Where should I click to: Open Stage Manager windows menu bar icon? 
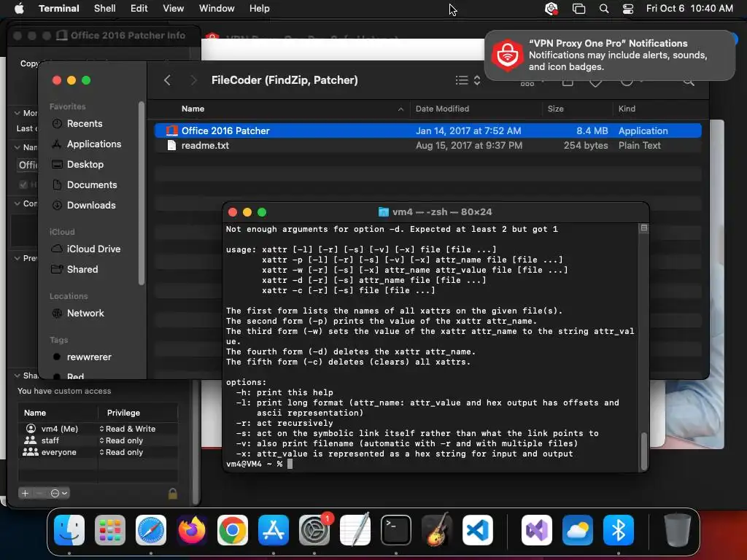[x=578, y=9]
